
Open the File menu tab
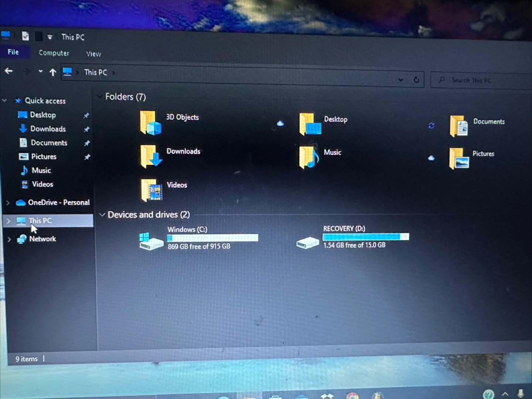[x=13, y=52]
